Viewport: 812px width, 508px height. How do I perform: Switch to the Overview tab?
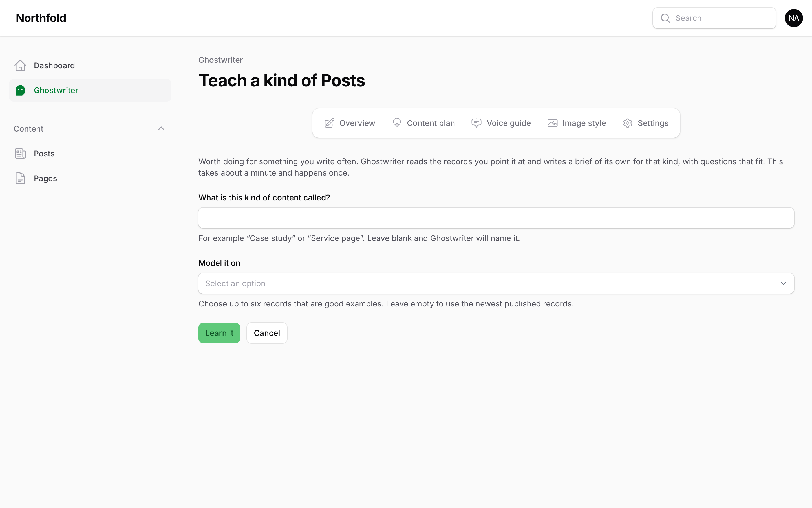point(350,123)
